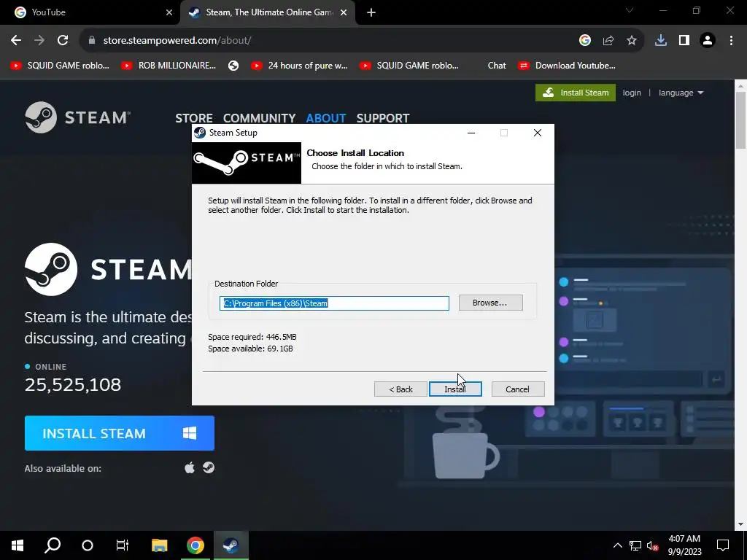Click the address bar URL

tap(177, 41)
